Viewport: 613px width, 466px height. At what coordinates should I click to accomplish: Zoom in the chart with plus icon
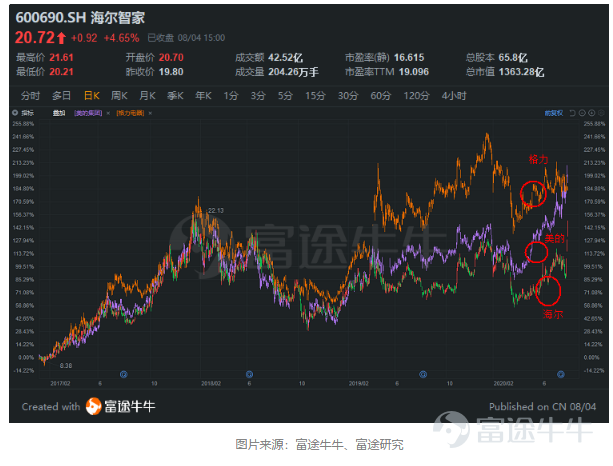coord(591,113)
